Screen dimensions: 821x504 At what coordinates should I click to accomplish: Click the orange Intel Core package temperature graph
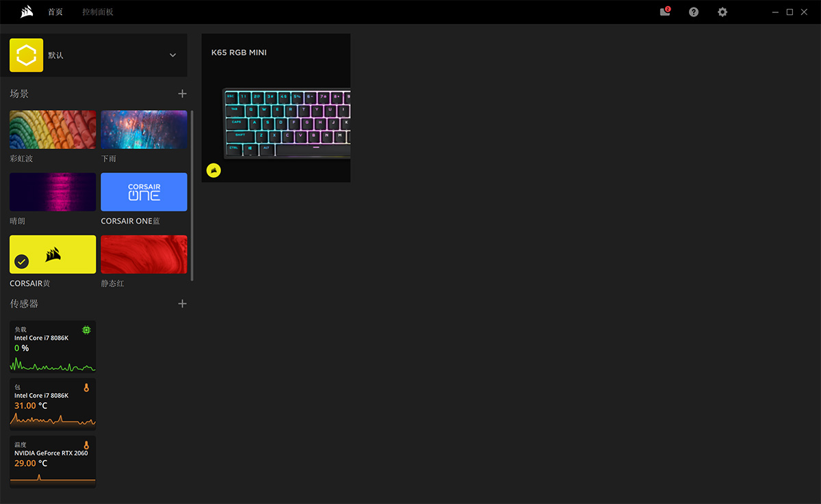53,420
